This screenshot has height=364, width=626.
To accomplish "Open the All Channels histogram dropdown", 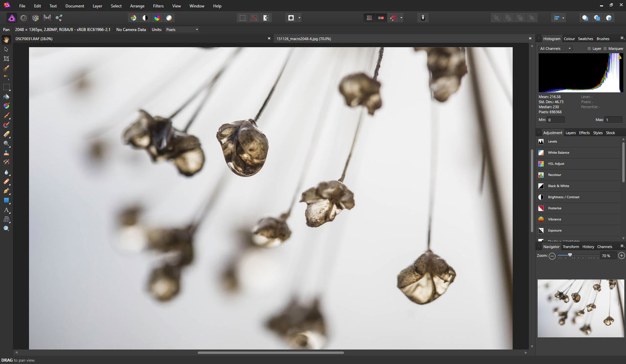I will coord(555,48).
